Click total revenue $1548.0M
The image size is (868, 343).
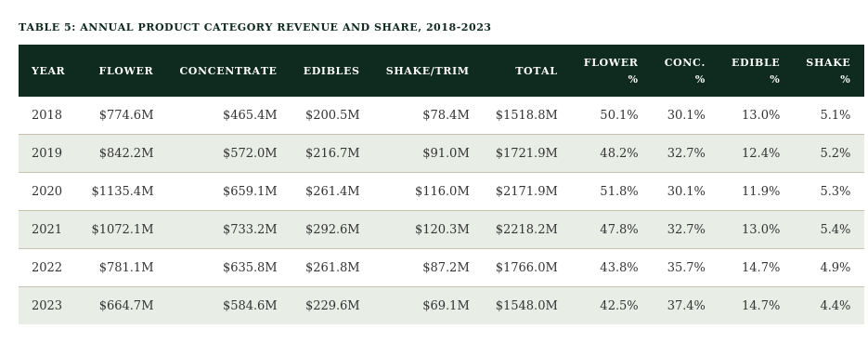click(x=526, y=306)
